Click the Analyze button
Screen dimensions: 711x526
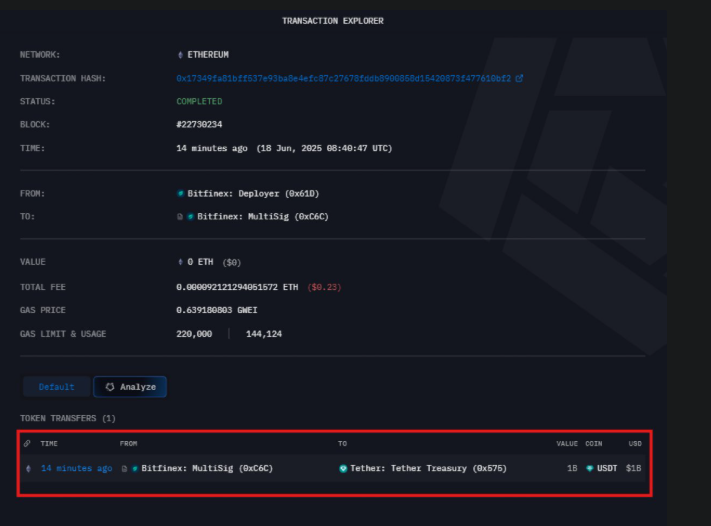pyautogui.click(x=130, y=387)
